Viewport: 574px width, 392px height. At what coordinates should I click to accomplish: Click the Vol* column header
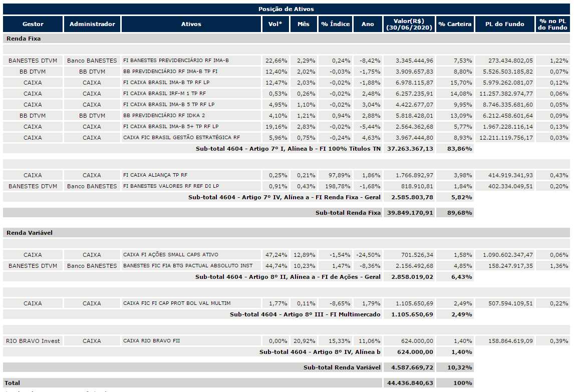tap(275, 24)
